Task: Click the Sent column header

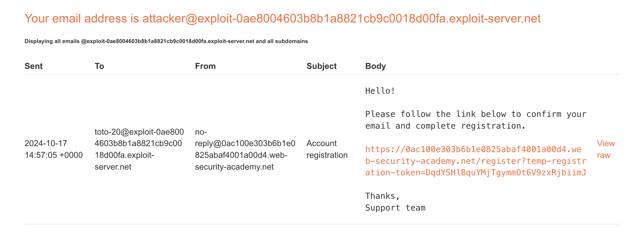Action: click(33, 66)
